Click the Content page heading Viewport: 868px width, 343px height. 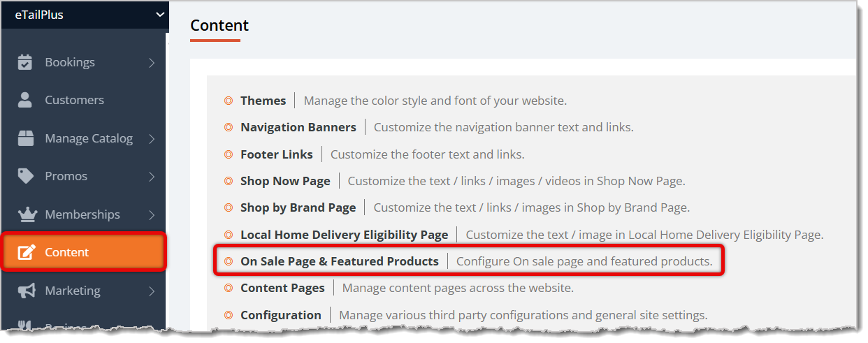coord(219,25)
